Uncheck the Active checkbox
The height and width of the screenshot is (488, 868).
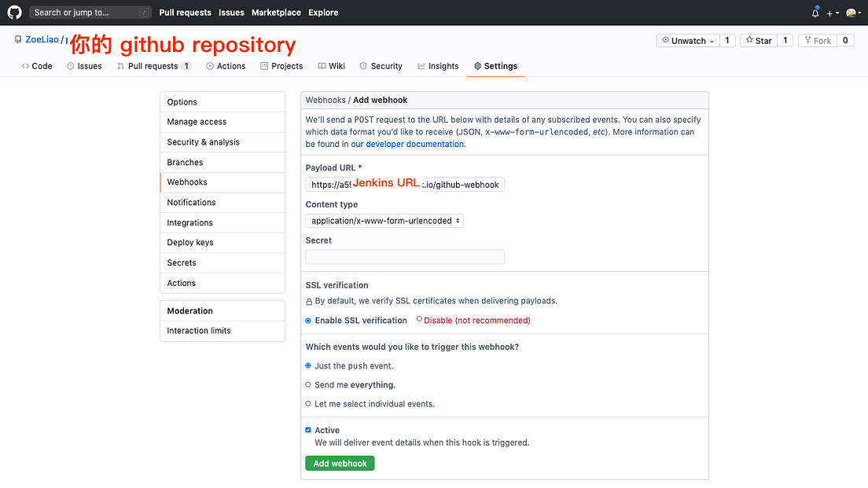[x=308, y=430]
